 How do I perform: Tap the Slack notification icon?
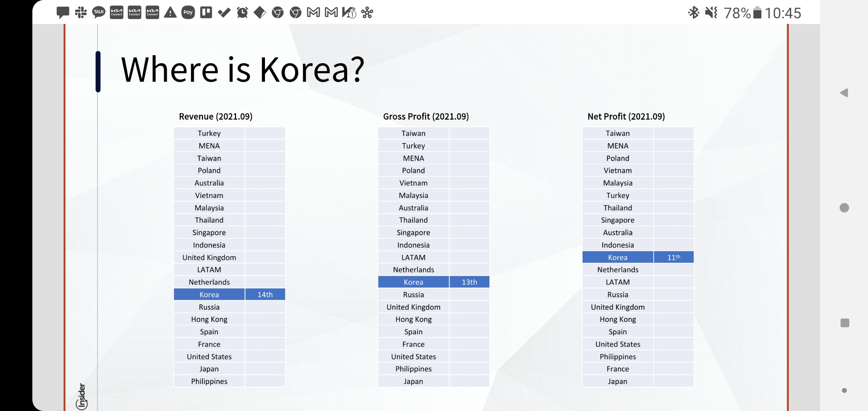pos(80,13)
